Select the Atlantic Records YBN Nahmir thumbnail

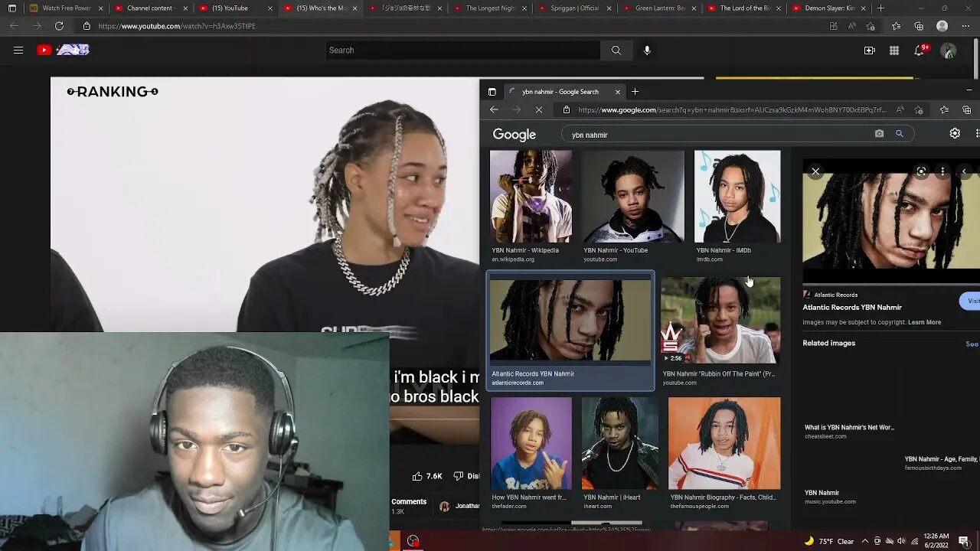(570, 319)
